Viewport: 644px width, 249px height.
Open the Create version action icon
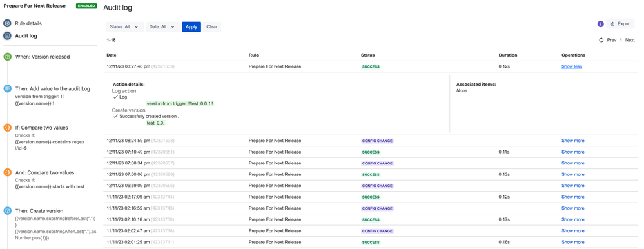click(7, 211)
